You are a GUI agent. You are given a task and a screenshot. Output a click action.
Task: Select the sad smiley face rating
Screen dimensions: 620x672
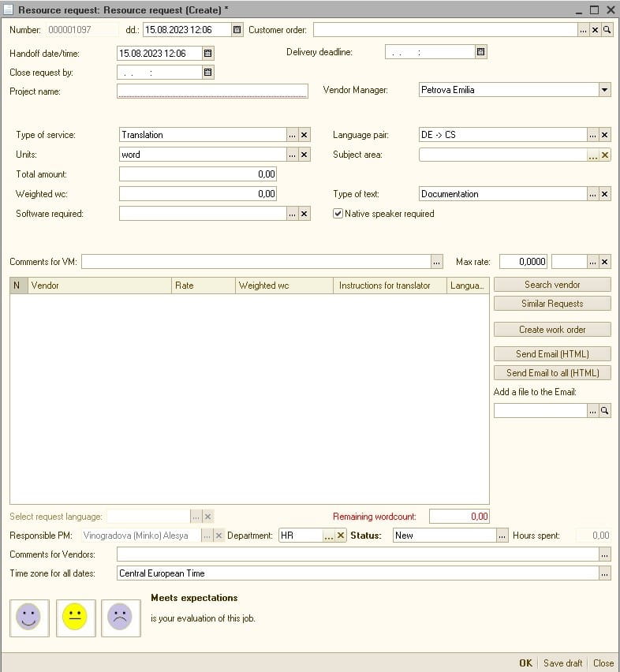pyautogui.click(x=121, y=618)
